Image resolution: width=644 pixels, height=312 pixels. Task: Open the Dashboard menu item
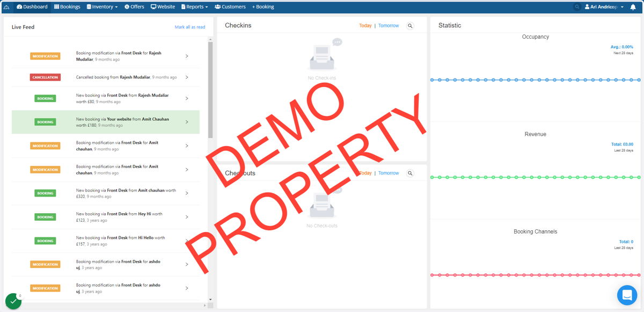click(32, 7)
